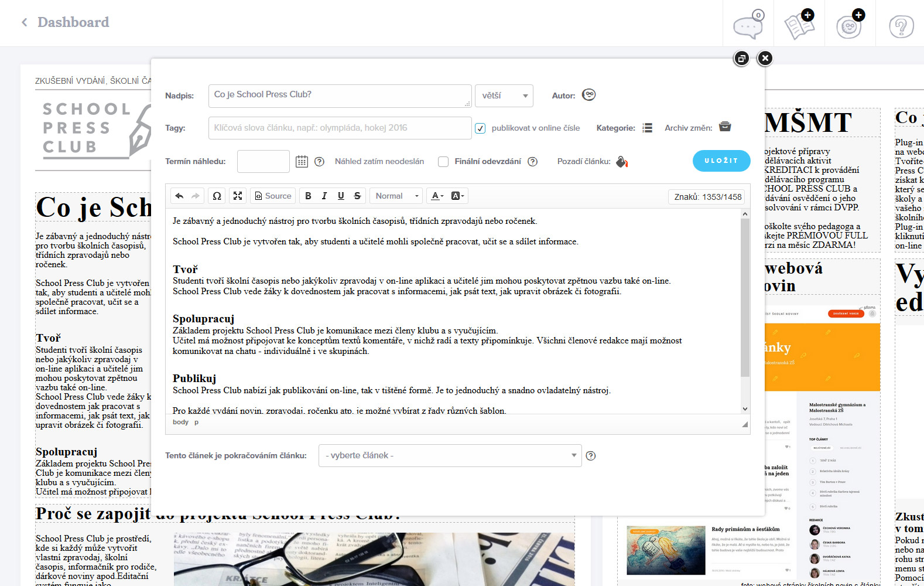Add a new member via the face icon

(850, 24)
